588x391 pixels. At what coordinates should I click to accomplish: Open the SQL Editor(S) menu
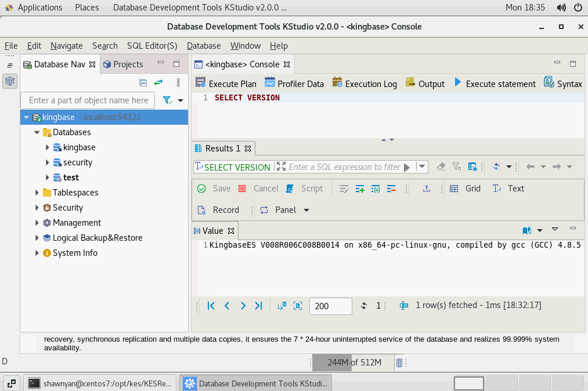pos(152,46)
